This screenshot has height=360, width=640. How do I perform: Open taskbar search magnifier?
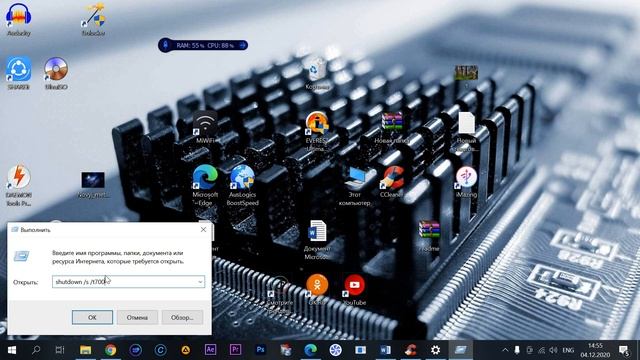(x=36, y=350)
